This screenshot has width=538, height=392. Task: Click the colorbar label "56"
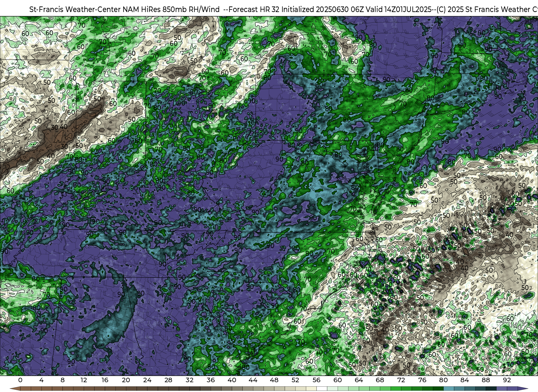point(316,380)
